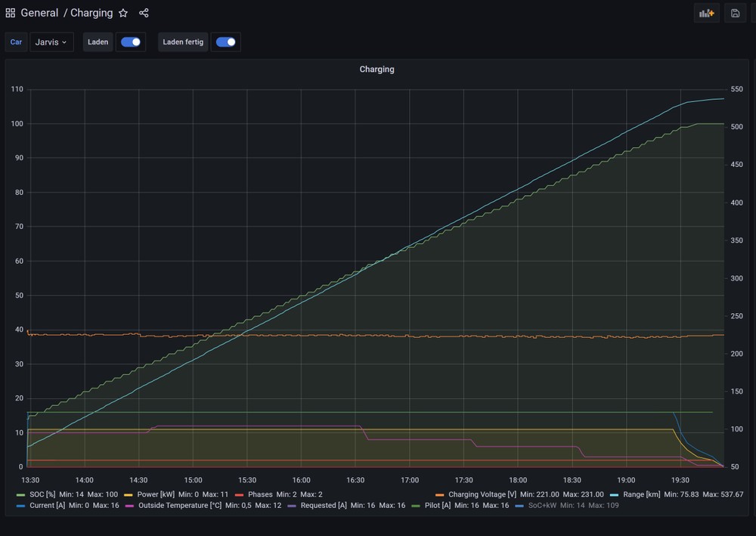The width and height of the screenshot is (756, 536).
Task: Click the add panel icon
Action: tap(706, 13)
